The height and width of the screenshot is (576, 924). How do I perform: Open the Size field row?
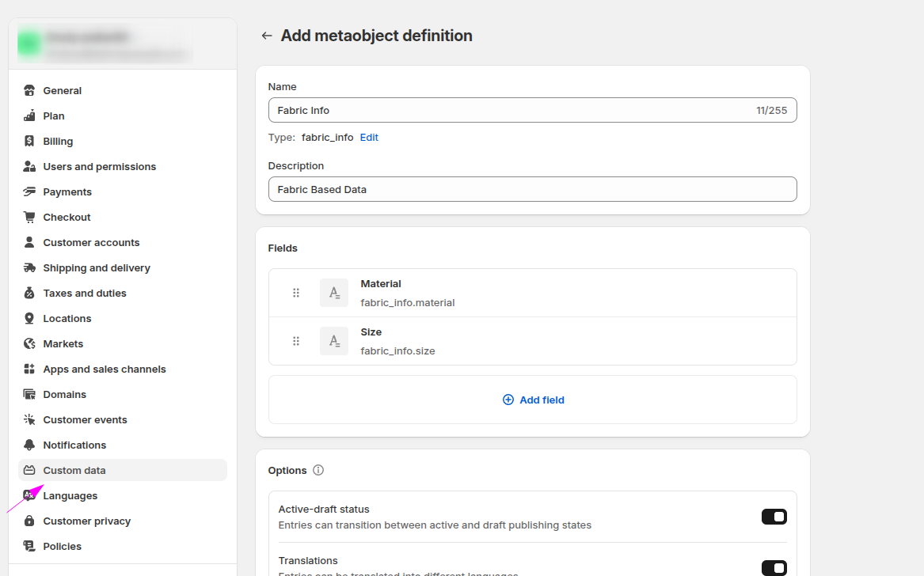click(554, 341)
